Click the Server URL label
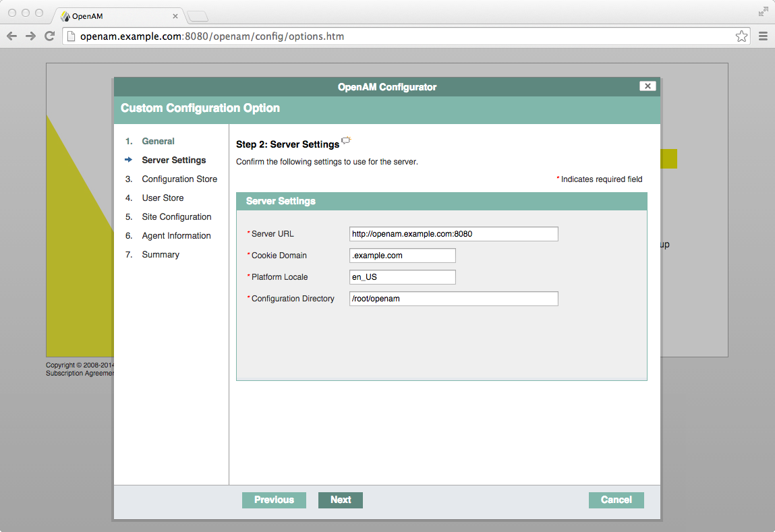The image size is (775, 532). tap(272, 234)
